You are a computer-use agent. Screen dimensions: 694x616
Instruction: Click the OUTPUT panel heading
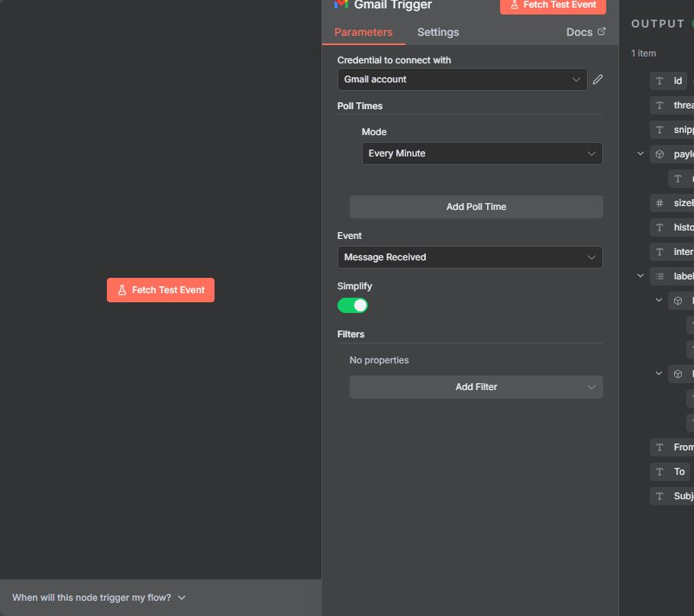(657, 24)
